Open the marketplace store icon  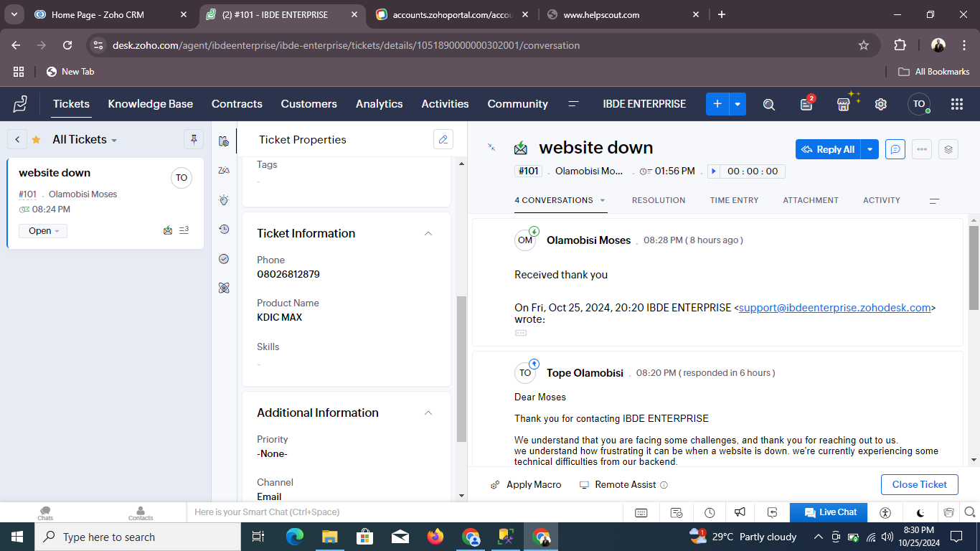click(844, 104)
